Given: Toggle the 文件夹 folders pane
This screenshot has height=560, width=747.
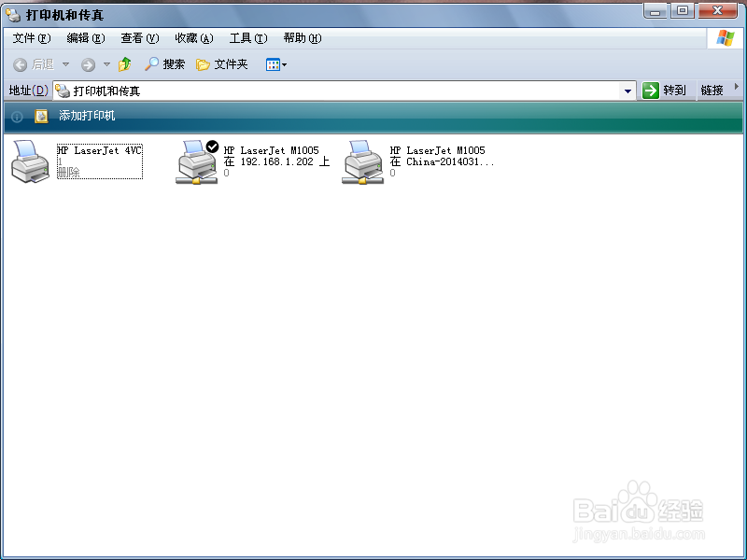Looking at the screenshot, I should click(x=222, y=64).
